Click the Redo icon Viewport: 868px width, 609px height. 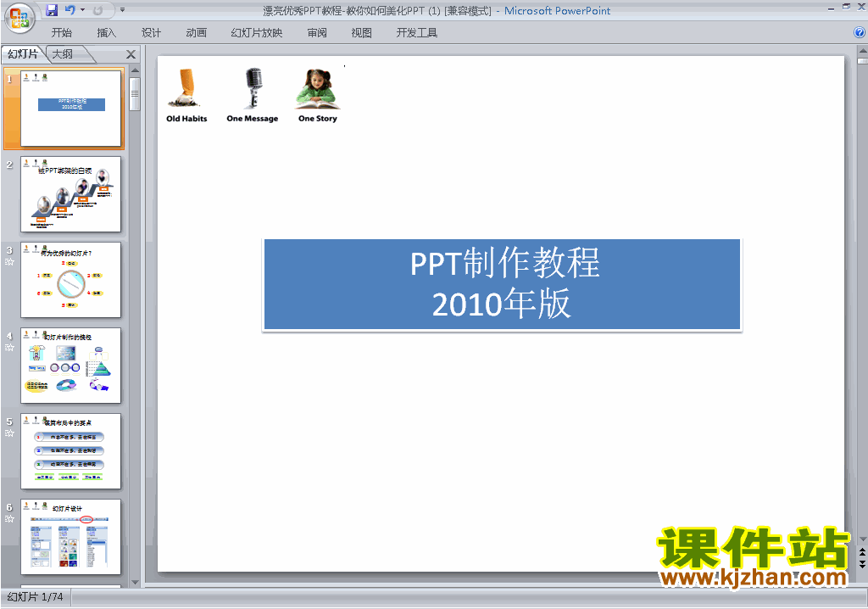point(97,10)
